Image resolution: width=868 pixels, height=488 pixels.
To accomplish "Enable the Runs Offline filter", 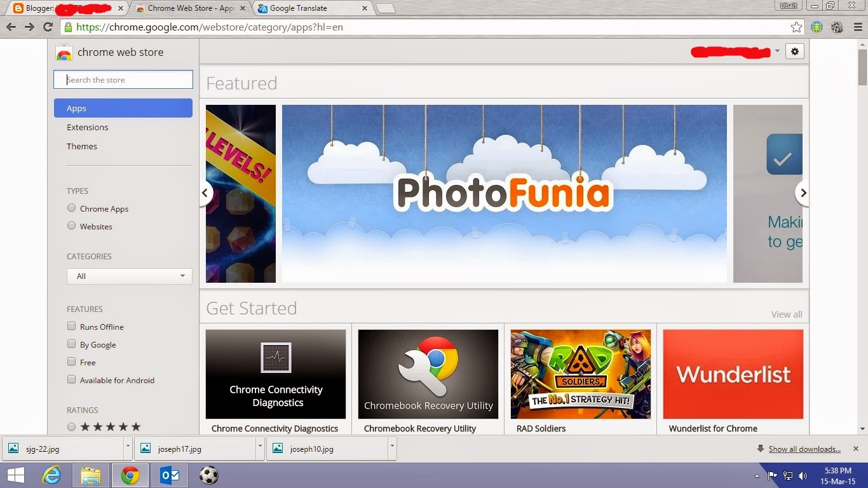I will tap(71, 326).
